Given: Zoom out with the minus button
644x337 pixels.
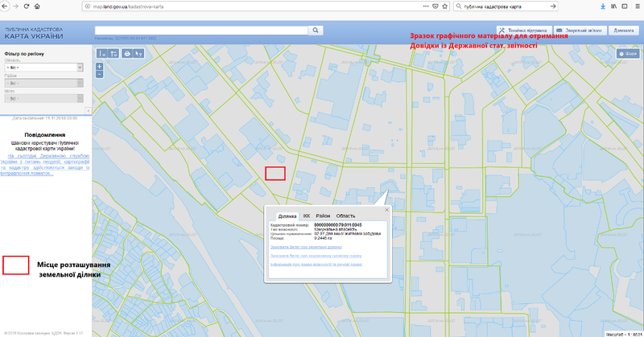Looking at the screenshot, I should [100, 74].
